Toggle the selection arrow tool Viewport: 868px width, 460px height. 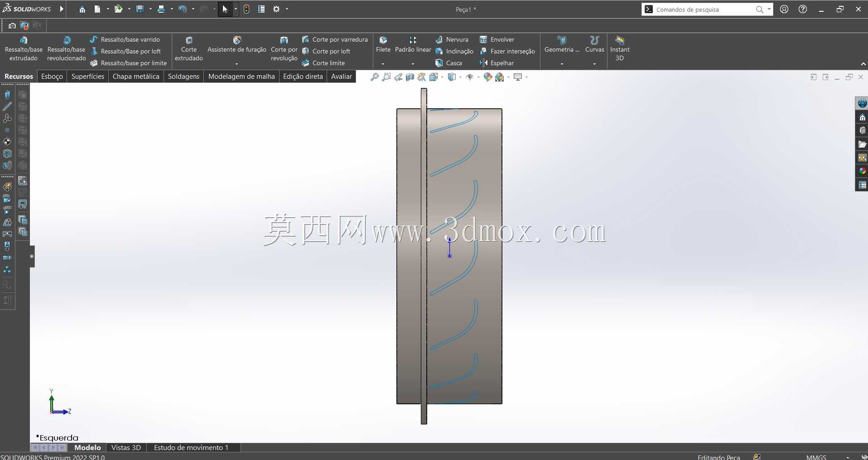pos(225,9)
